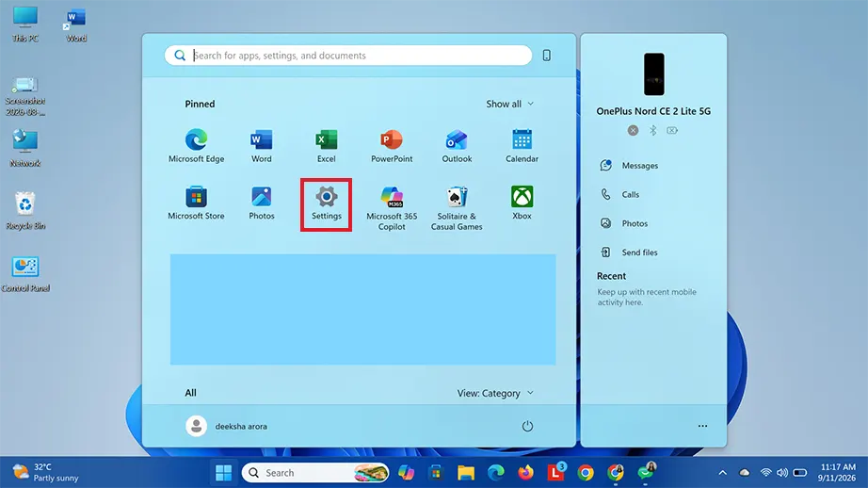The height and width of the screenshot is (488, 868).
Task: Click the 'OnePlus Nord CE 2 Lite 5G' device name
Action: (x=653, y=111)
